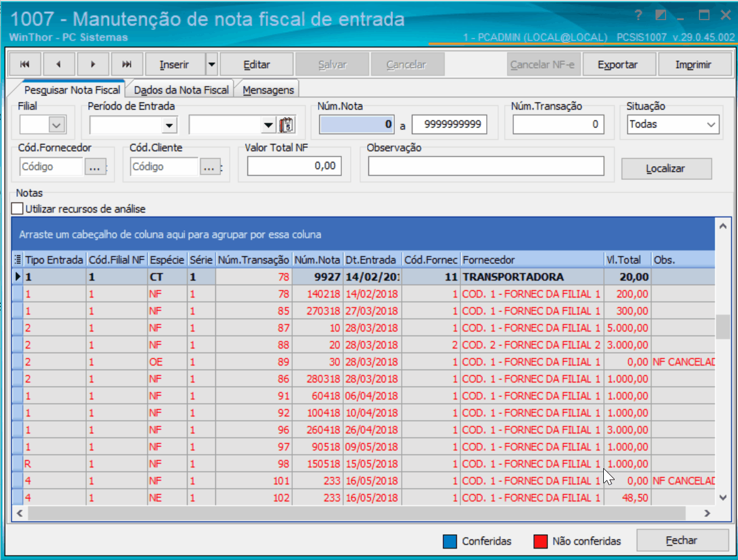Switch to Dados da Nota Fiscal tab

tap(181, 90)
